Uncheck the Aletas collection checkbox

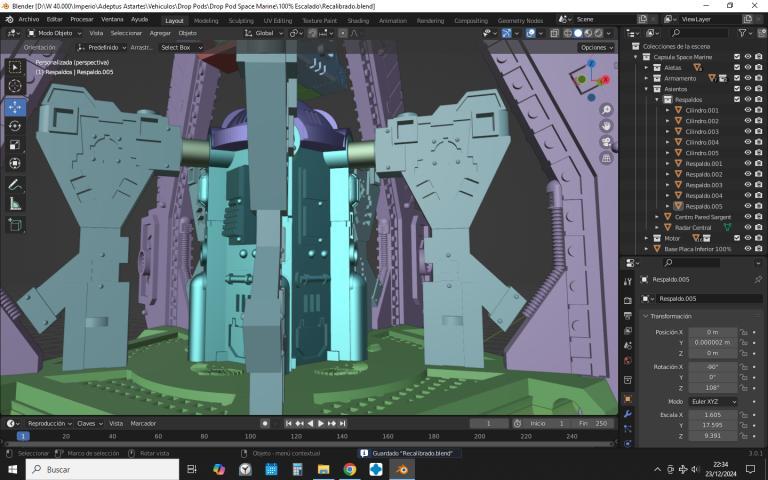click(737, 67)
